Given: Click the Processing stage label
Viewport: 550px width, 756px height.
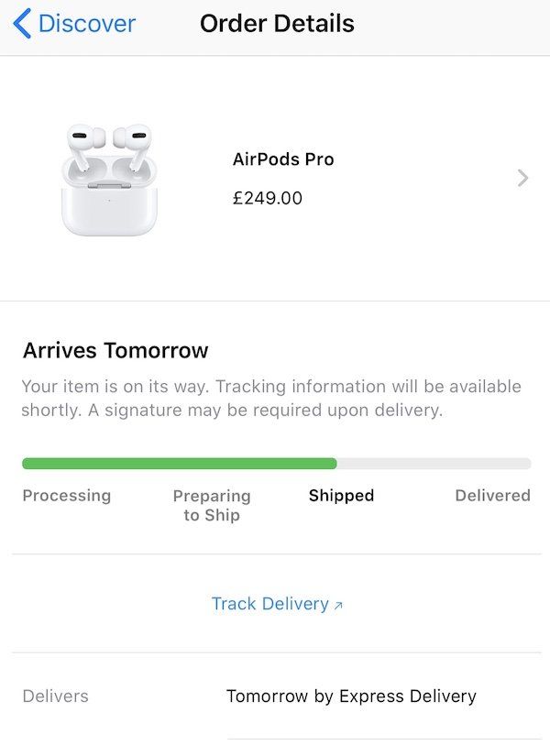Looking at the screenshot, I should [66, 495].
